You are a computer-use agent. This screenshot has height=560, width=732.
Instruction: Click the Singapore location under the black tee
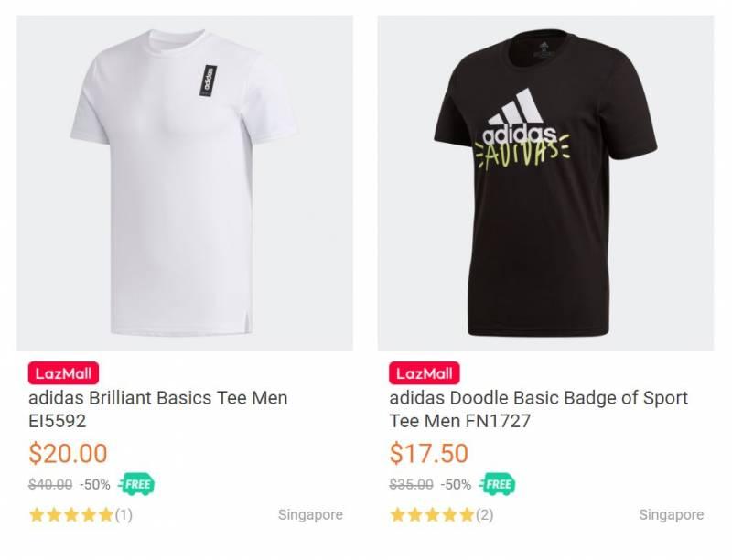(x=672, y=515)
